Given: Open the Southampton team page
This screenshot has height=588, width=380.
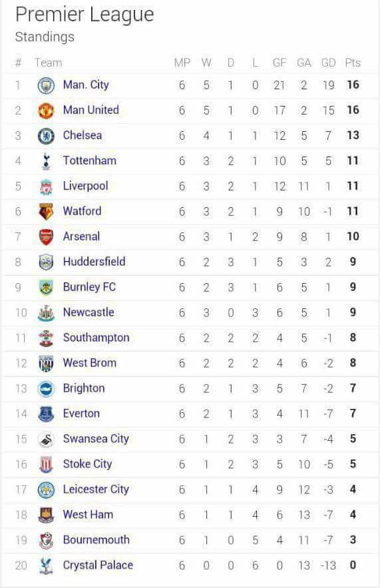Looking at the screenshot, I should tap(96, 338).
